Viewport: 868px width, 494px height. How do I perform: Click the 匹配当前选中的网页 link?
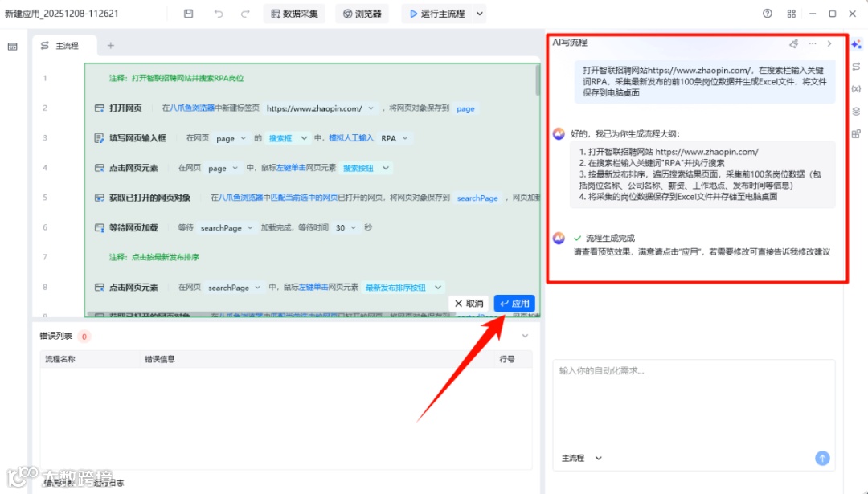click(x=304, y=198)
